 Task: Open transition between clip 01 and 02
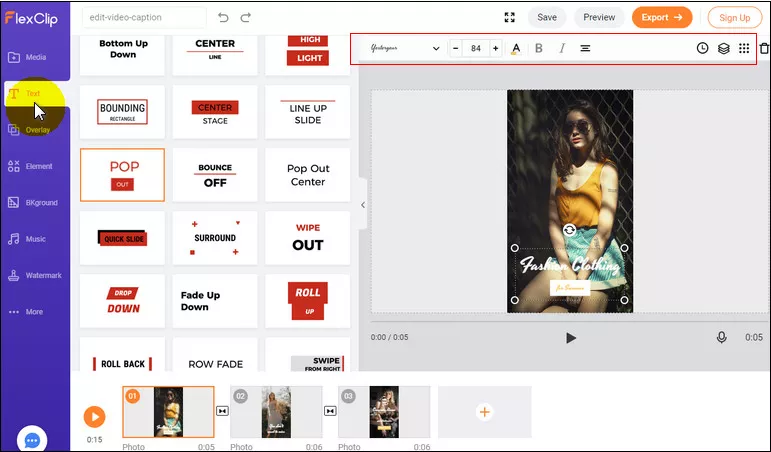pos(222,411)
